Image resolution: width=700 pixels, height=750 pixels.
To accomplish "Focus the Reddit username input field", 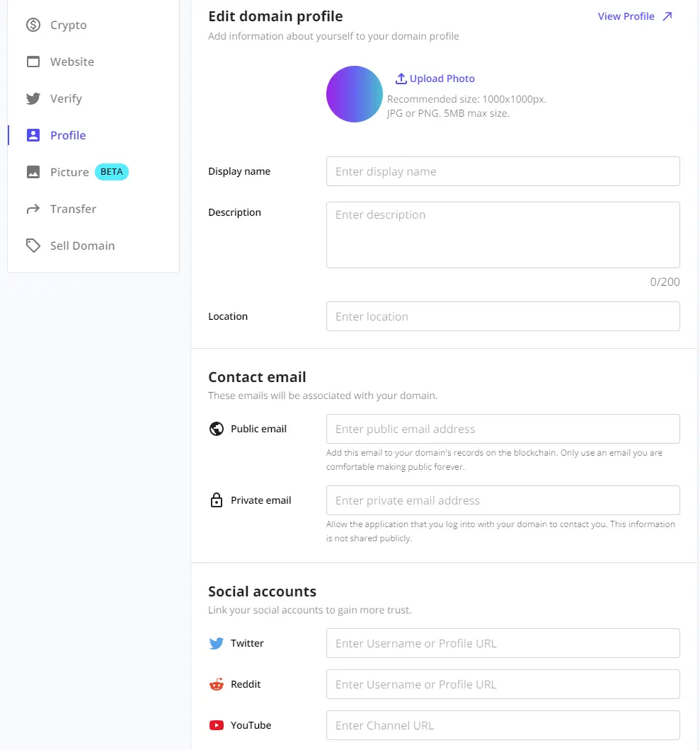I will [x=503, y=684].
